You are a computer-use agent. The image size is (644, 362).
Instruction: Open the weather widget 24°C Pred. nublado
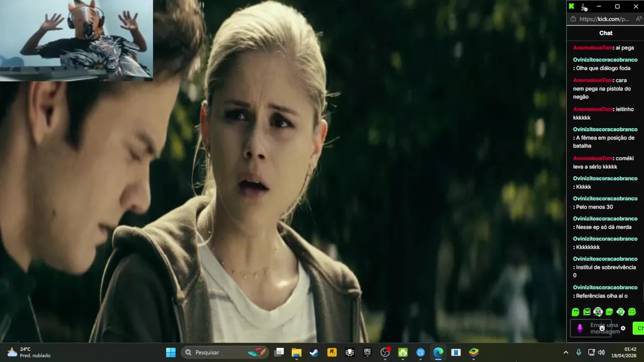(29, 352)
